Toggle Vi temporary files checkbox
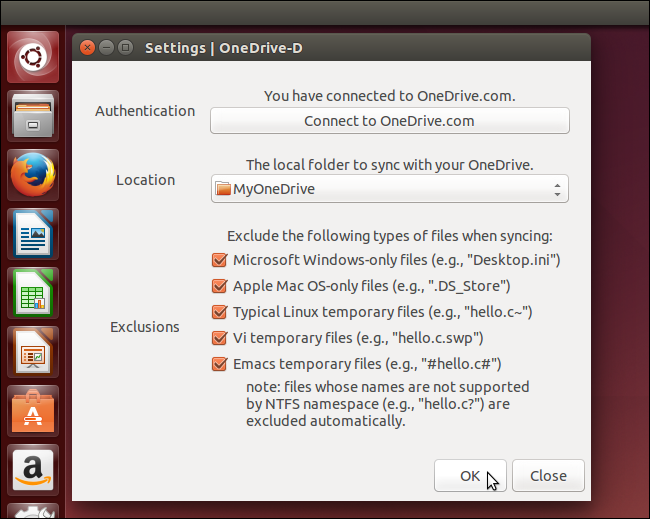 (x=220, y=338)
